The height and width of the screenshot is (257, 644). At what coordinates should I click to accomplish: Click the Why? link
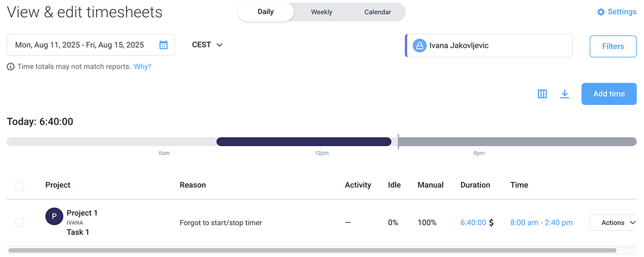(142, 67)
